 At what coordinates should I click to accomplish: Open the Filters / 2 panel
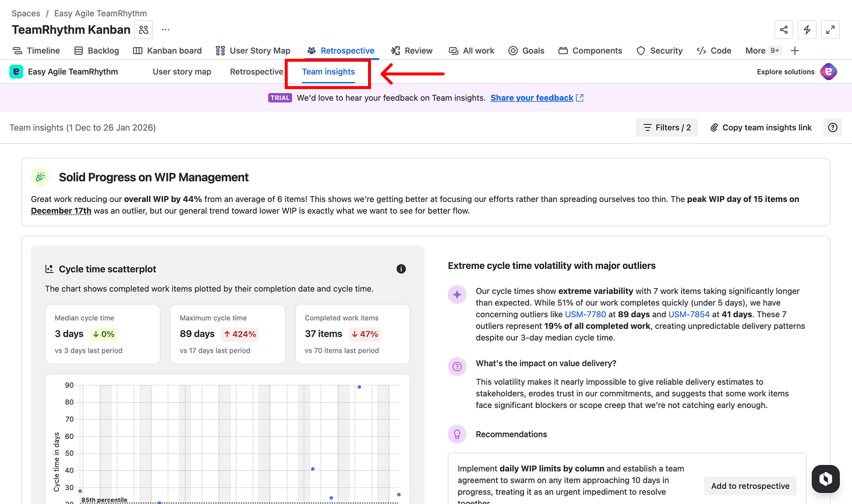coord(667,127)
